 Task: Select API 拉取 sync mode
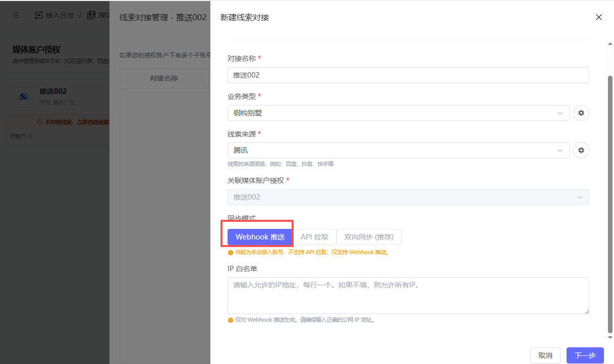tap(314, 237)
